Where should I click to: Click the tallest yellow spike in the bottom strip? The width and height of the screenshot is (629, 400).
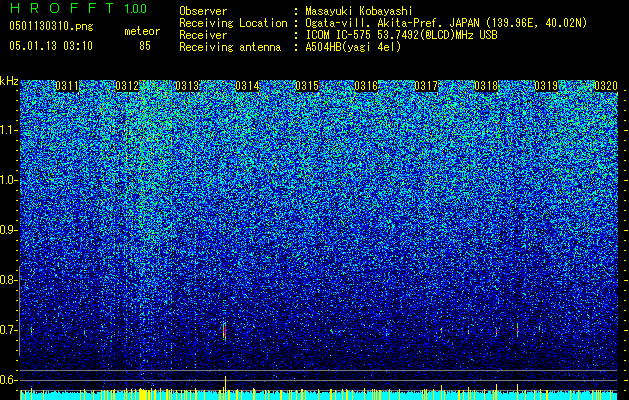click(225, 388)
